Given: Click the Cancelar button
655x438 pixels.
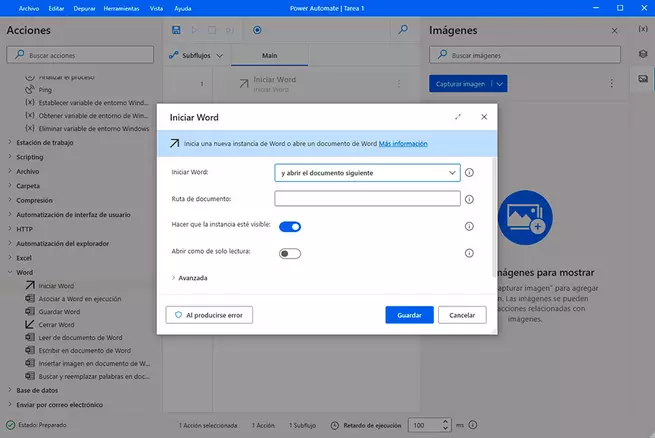Looking at the screenshot, I should click(462, 315).
